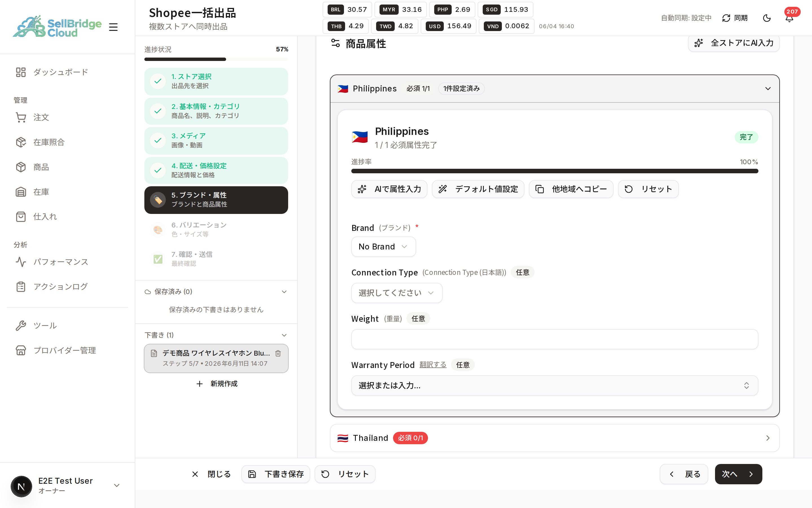
Task: Go to step 4 配送・価格設定
Action: (216, 170)
